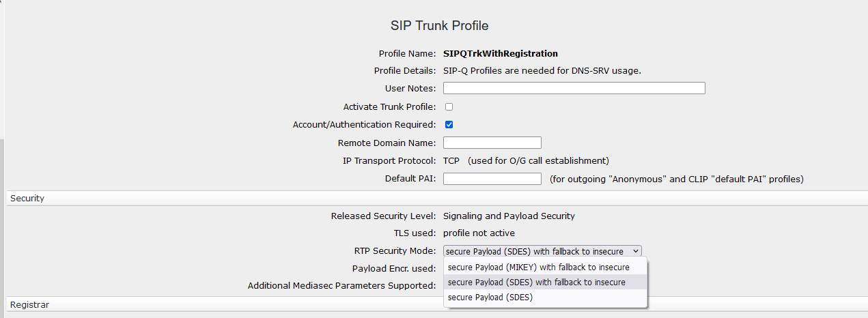The image size is (868, 318).
Task: Click the Profile Details description text
Action: (x=542, y=70)
